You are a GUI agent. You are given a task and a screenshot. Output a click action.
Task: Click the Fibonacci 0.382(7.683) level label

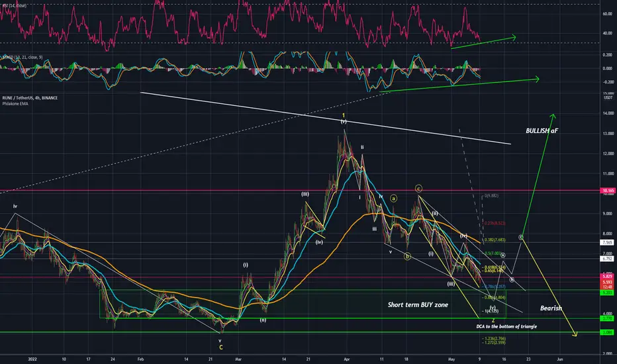pyautogui.click(x=495, y=240)
